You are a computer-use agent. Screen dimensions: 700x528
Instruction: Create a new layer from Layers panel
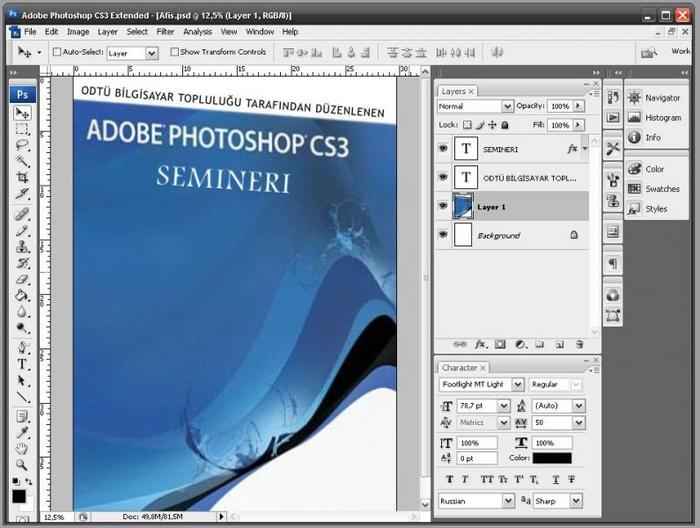(558, 344)
